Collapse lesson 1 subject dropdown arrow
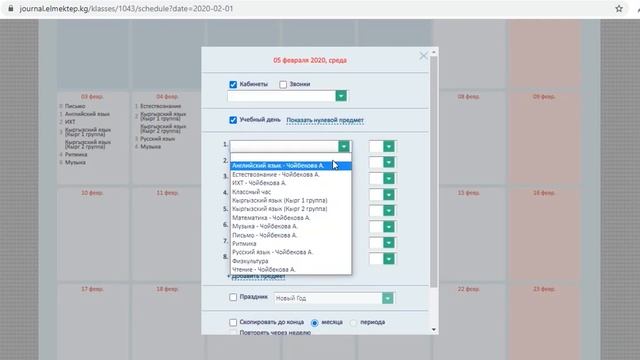 (344, 146)
